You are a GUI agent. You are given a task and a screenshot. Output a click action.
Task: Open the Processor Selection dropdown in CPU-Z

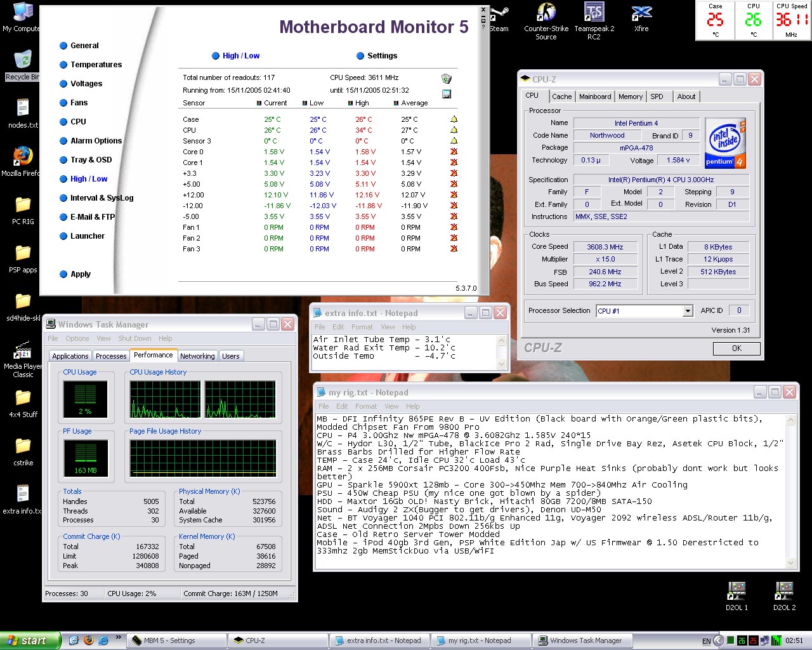click(688, 311)
